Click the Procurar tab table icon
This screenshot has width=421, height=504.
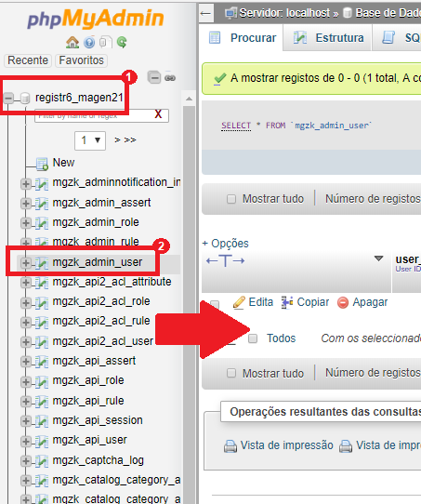(215, 37)
